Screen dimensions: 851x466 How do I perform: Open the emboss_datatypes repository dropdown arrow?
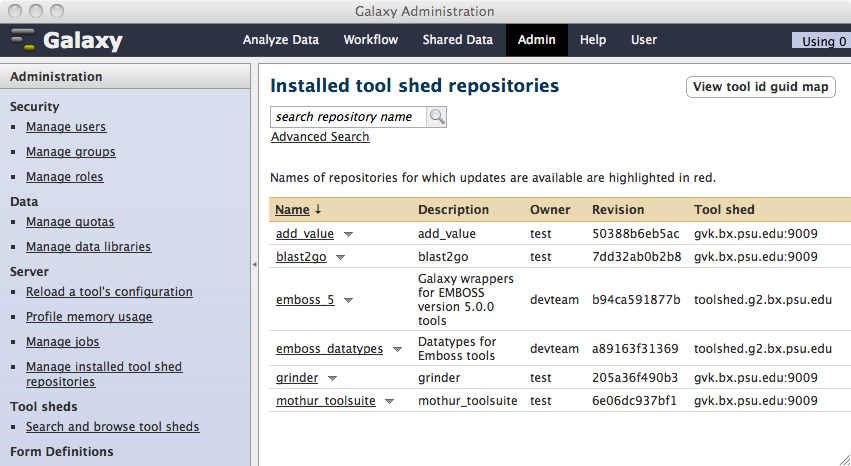click(397, 349)
